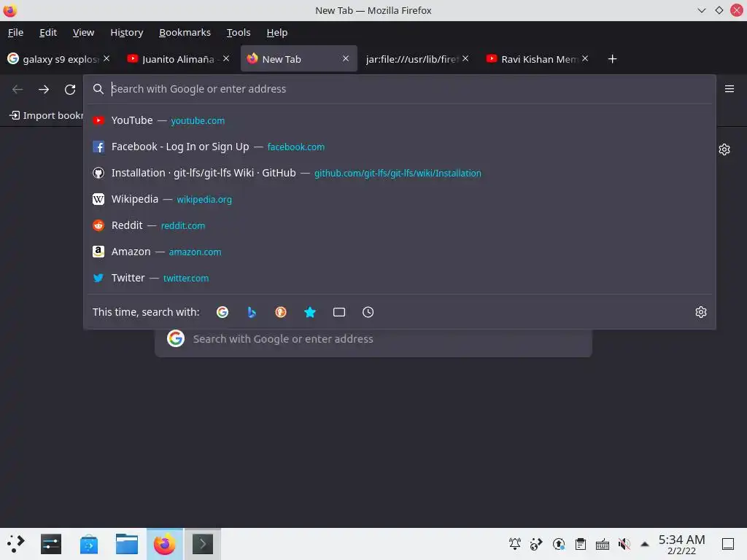Search bookmarks with the star icon
The width and height of the screenshot is (747, 560).
[x=309, y=312]
